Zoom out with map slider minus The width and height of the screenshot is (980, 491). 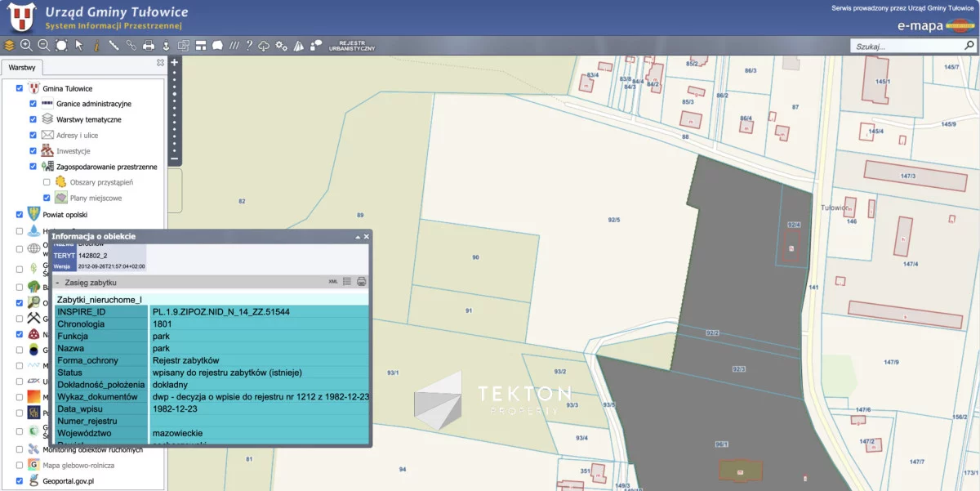click(174, 158)
